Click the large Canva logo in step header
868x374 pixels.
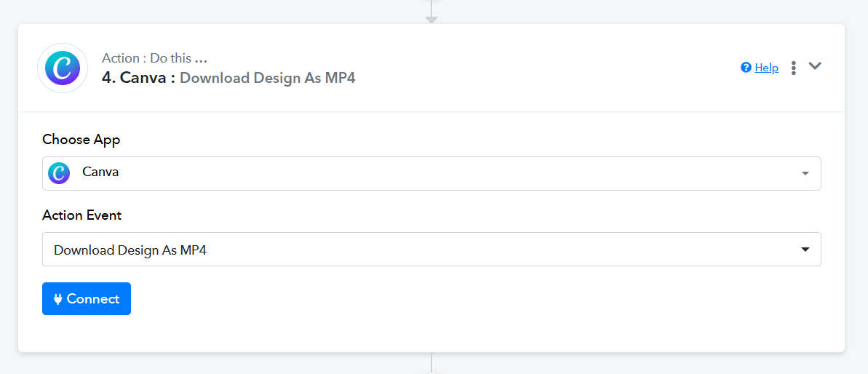pyautogui.click(x=63, y=68)
